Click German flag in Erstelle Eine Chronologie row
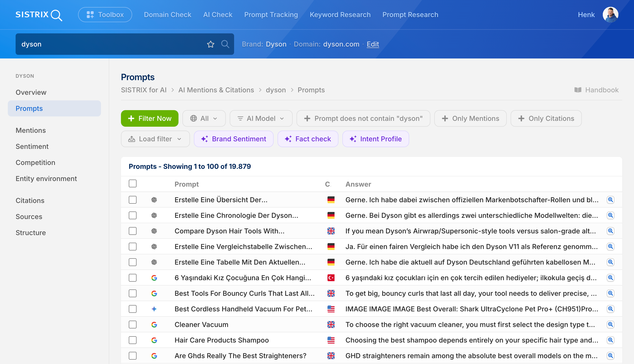 331,215
